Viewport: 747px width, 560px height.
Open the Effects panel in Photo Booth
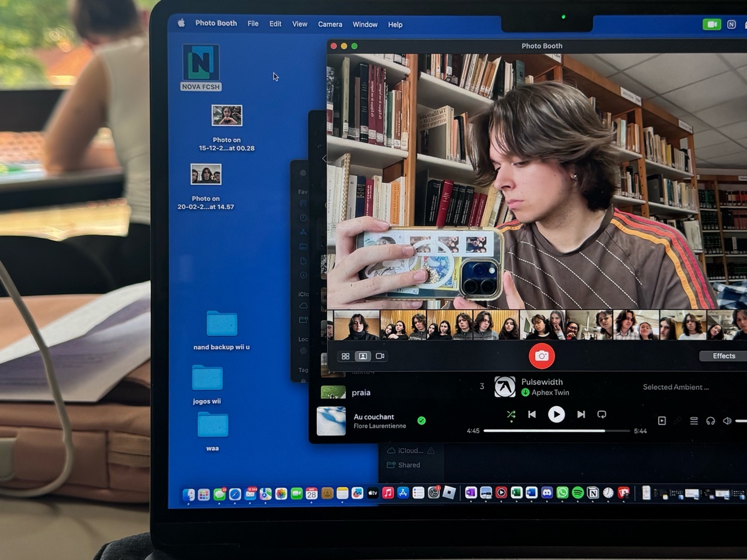pos(724,356)
